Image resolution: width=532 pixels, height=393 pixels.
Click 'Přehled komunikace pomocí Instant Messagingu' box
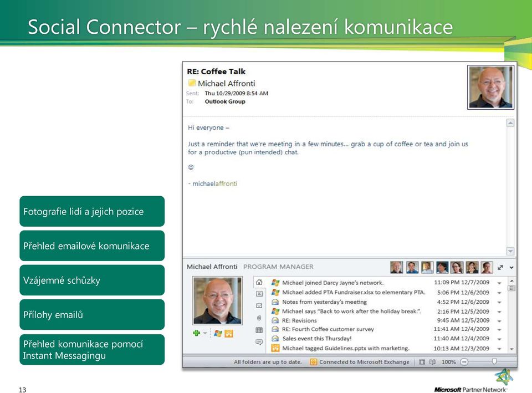coord(92,350)
